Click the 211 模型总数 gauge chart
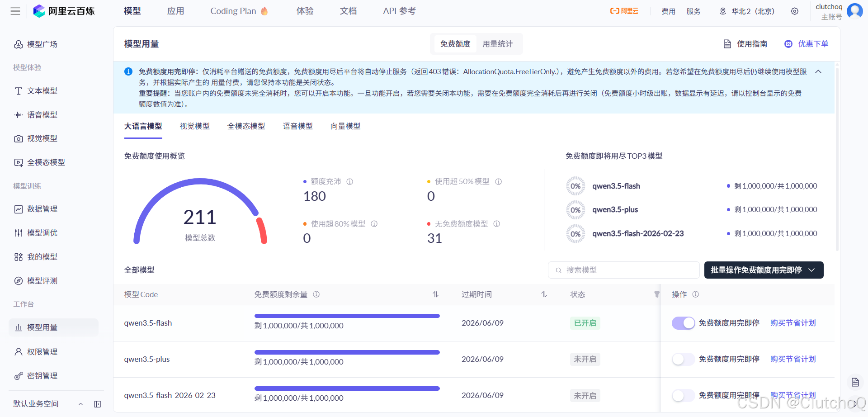 click(x=200, y=212)
